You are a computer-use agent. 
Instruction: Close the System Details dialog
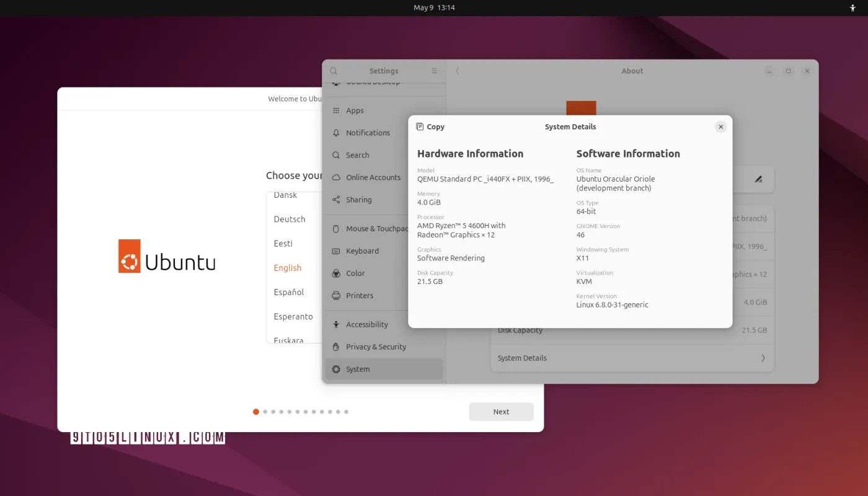coord(720,126)
